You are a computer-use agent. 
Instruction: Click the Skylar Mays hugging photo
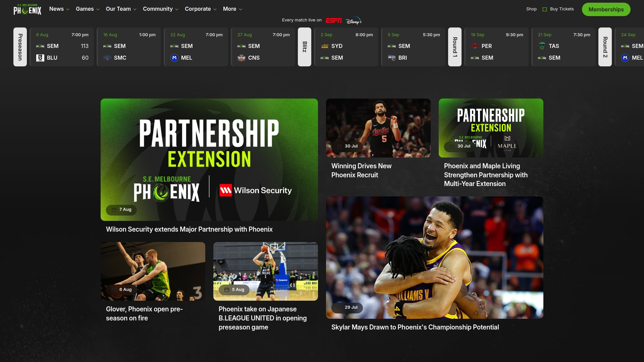435,257
